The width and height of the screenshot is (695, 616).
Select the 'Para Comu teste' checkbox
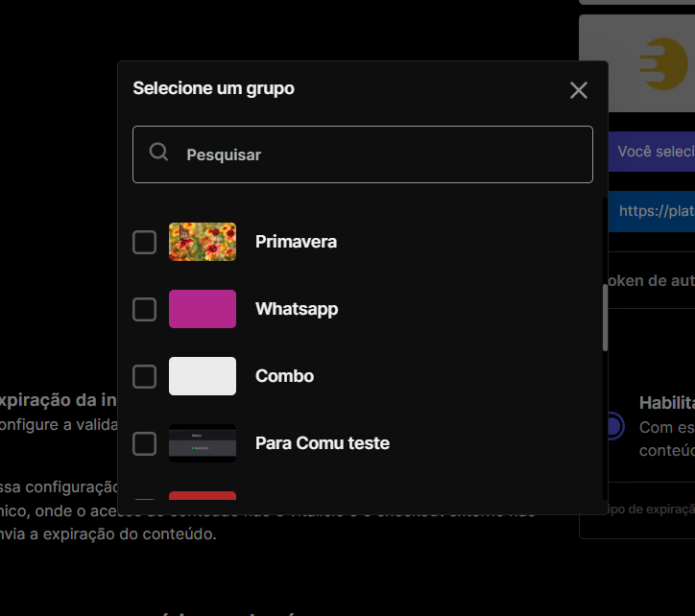coord(144,443)
